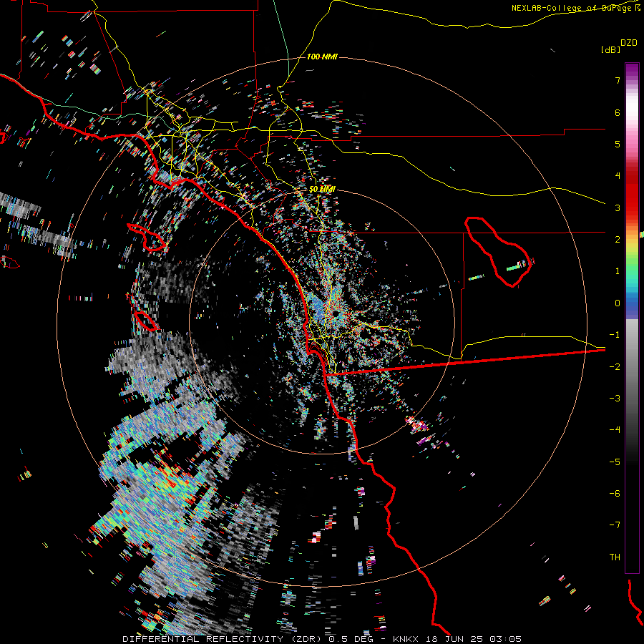
Task: Click the -2 dB scale value
Action: 615,367
